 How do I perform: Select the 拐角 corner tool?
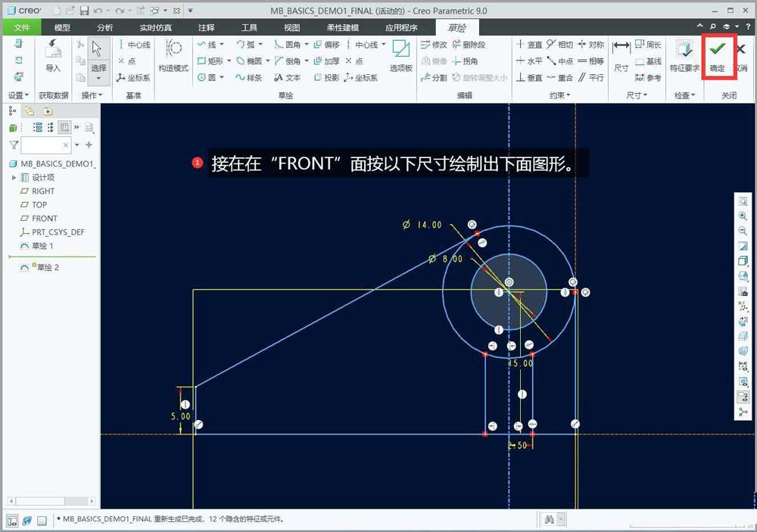coord(466,61)
